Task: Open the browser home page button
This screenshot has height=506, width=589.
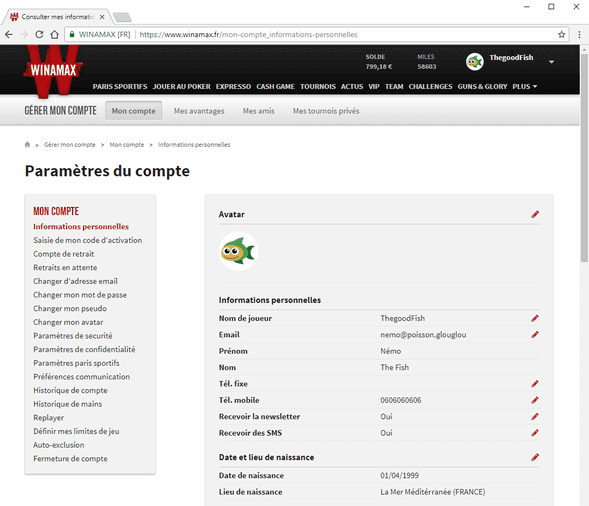Action: (x=54, y=35)
